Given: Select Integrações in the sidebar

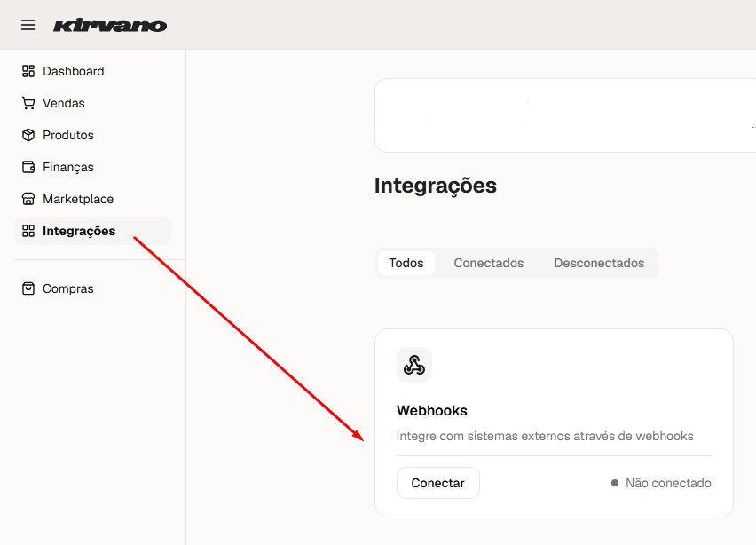Looking at the screenshot, I should 92,231.
